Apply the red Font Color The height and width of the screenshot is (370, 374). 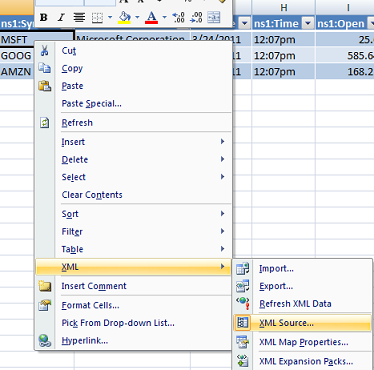[x=151, y=17]
